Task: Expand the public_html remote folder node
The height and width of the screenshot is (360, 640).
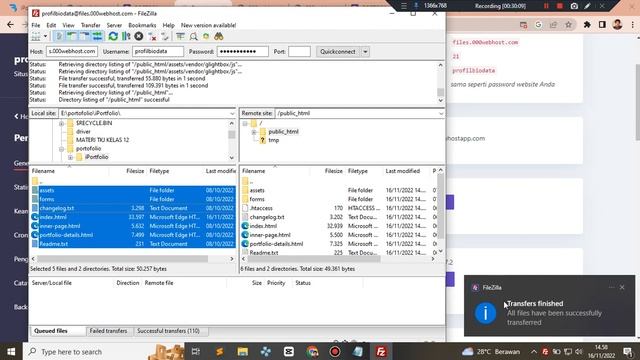Action: coord(253,132)
